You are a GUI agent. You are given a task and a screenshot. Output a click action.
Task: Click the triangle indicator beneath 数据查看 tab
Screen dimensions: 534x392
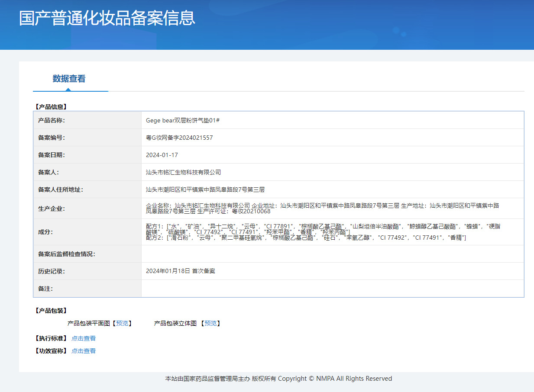coord(68,90)
